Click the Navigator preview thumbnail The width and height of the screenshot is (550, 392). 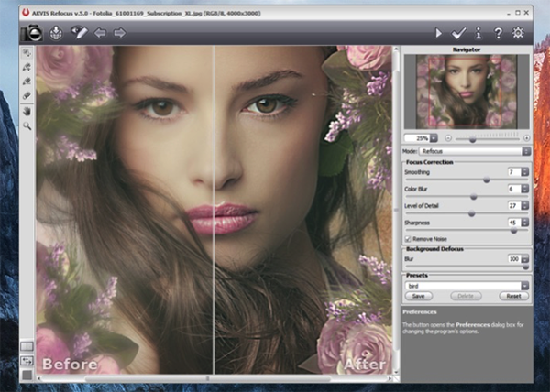pos(467,92)
